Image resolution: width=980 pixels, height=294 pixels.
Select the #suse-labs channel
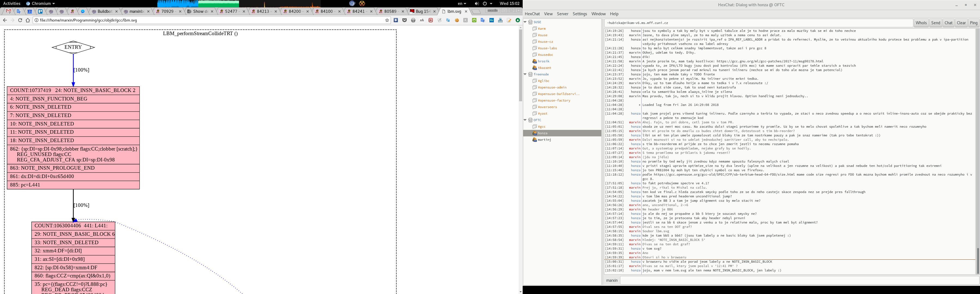click(x=547, y=48)
